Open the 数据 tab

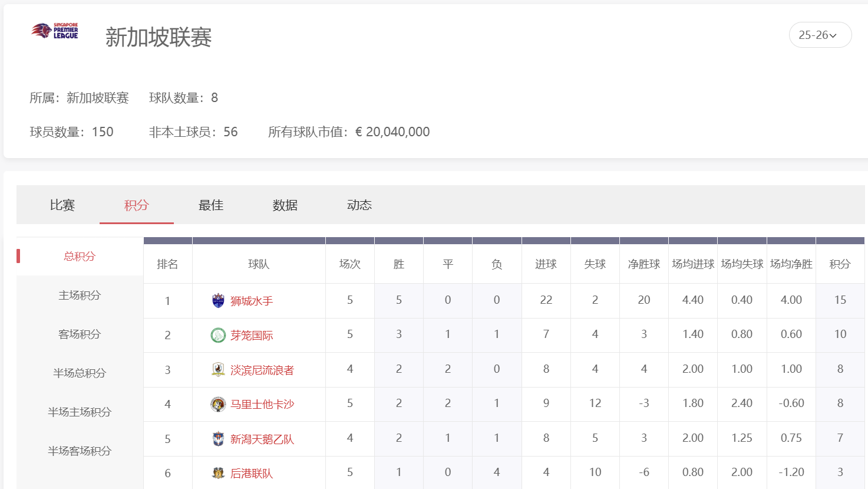click(x=285, y=205)
